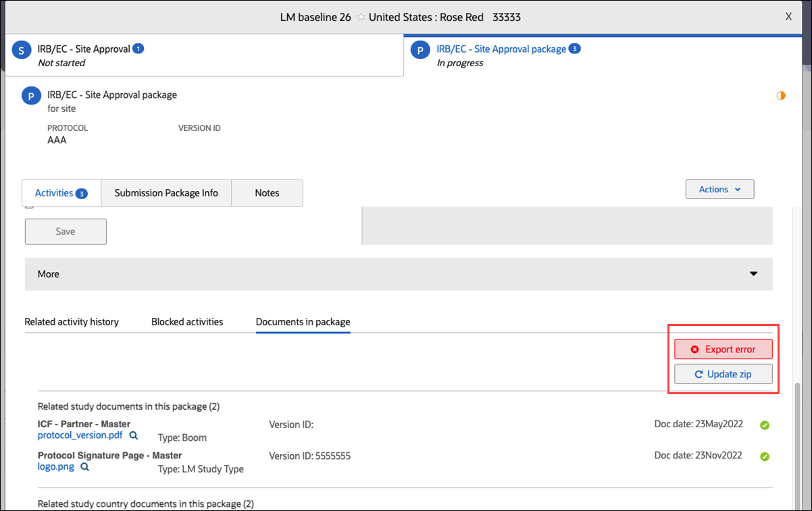Click the Update zip button

click(724, 374)
